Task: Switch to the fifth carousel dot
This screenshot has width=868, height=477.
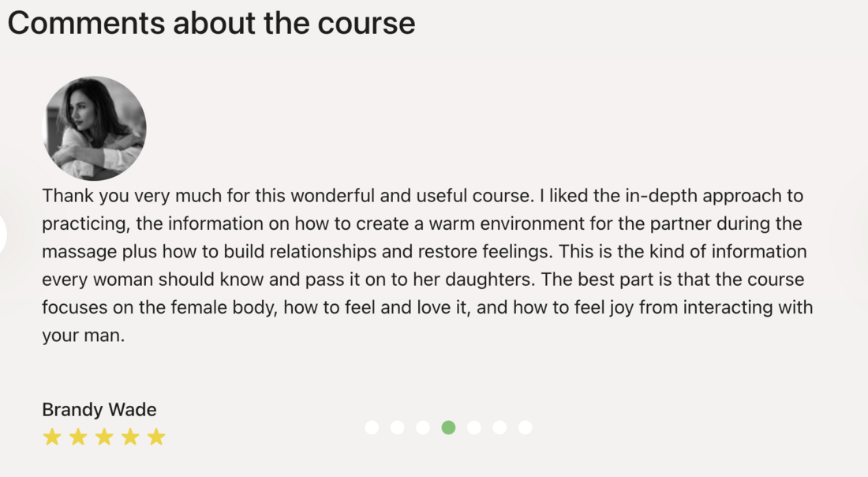Action: coord(474,428)
